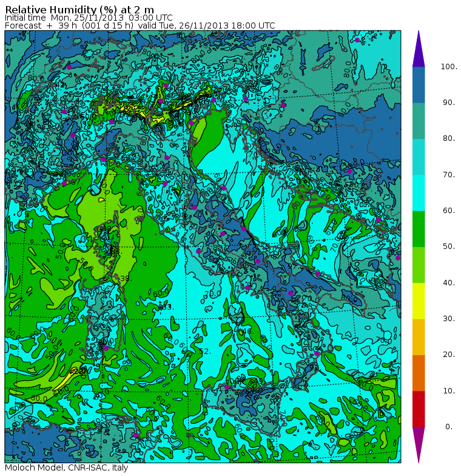Click the purple marker in the map's top-right corner
This screenshot has width=461, height=476.
click(357, 40)
